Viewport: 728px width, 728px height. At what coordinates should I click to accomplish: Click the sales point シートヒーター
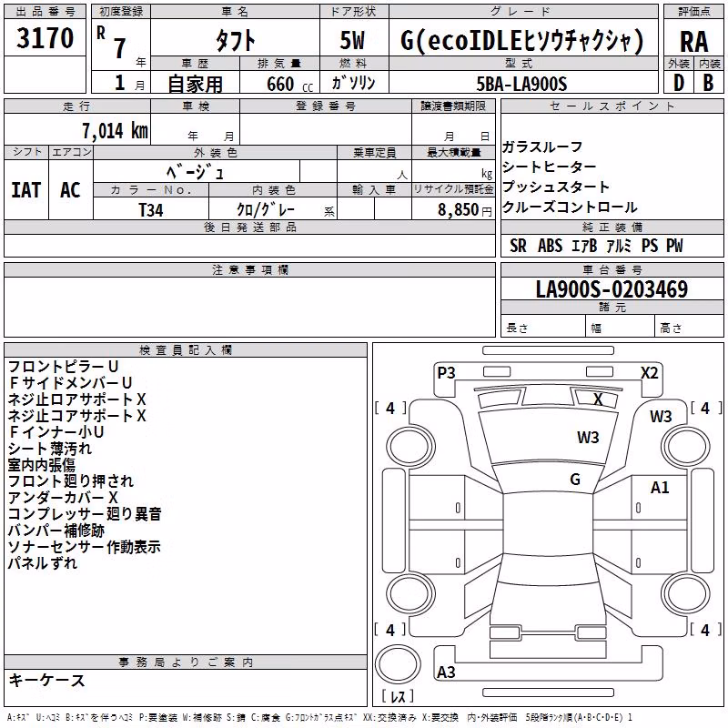549,167
